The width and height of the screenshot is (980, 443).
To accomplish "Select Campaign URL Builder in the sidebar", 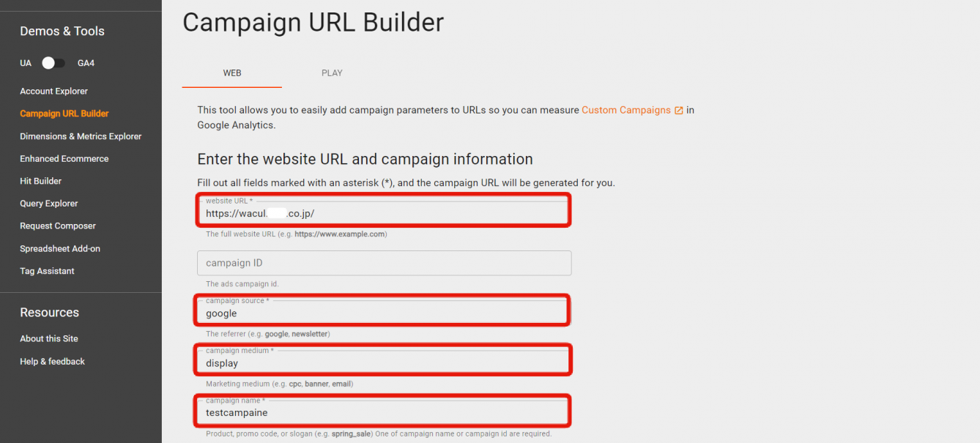I will tap(64, 113).
